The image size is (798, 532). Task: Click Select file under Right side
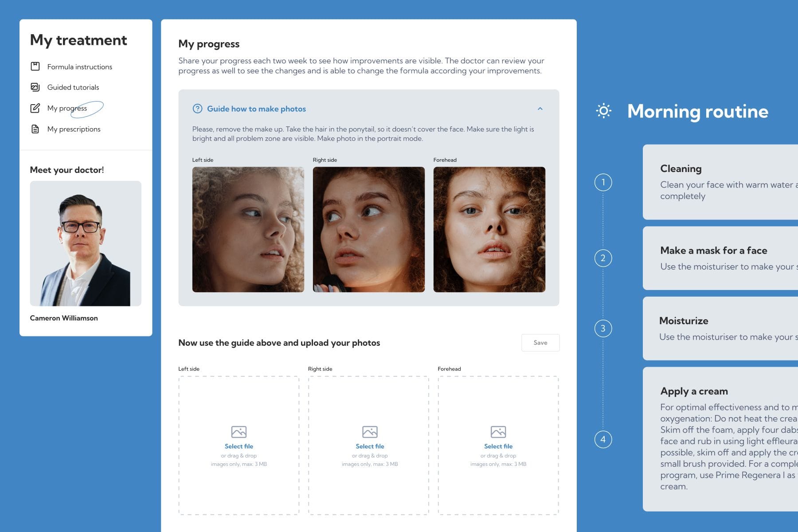pyautogui.click(x=370, y=446)
